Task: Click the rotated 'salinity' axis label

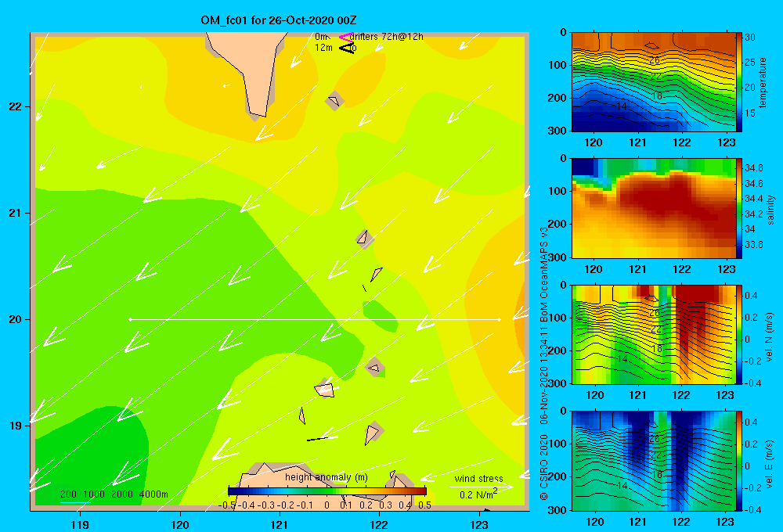Action: click(770, 210)
